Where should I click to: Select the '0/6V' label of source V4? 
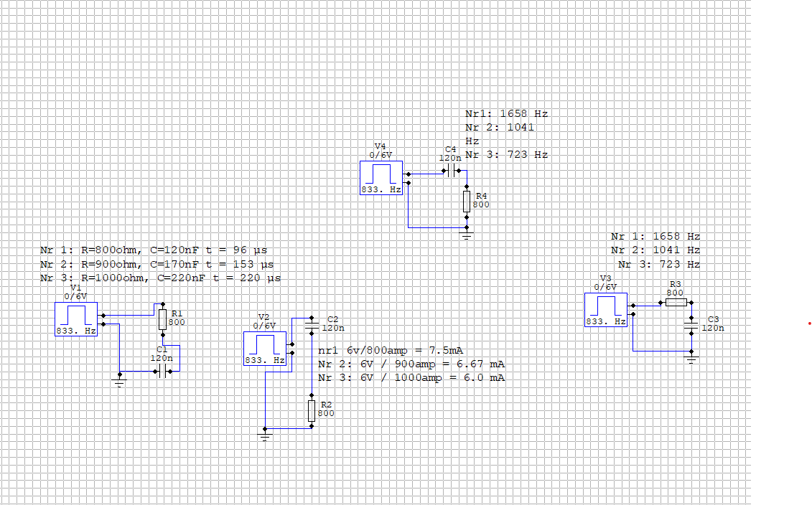(x=381, y=155)
